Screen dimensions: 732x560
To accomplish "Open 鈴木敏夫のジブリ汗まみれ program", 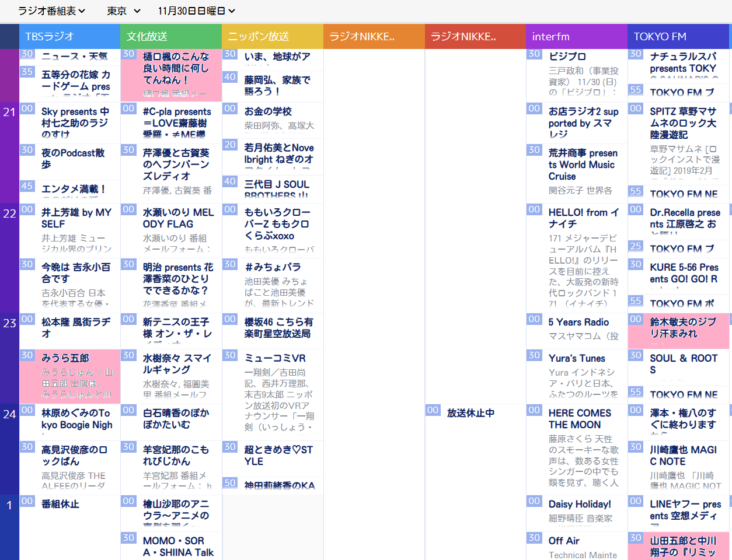I will [x=683, y=328].
